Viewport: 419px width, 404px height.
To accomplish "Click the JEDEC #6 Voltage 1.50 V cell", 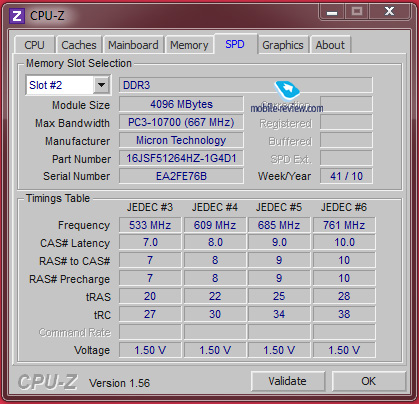I will 344,350.
